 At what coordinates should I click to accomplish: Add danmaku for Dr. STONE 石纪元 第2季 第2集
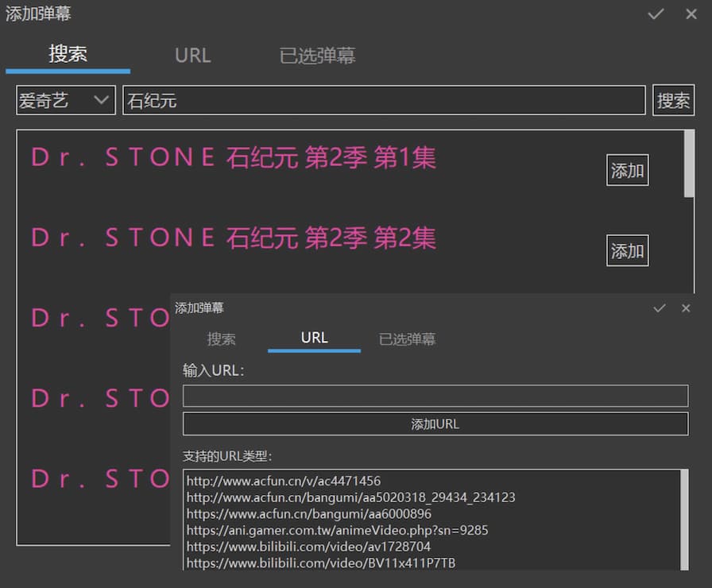coord(627,250)
